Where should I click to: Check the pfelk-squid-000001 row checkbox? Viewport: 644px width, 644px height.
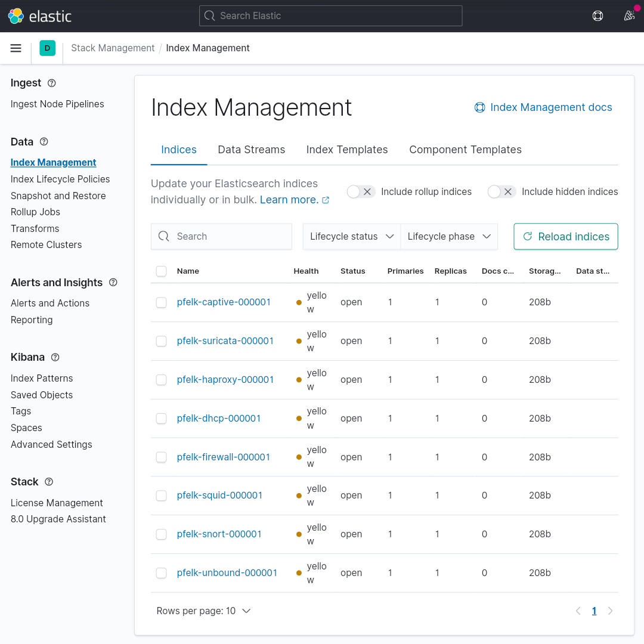click(x=162, y=496)
